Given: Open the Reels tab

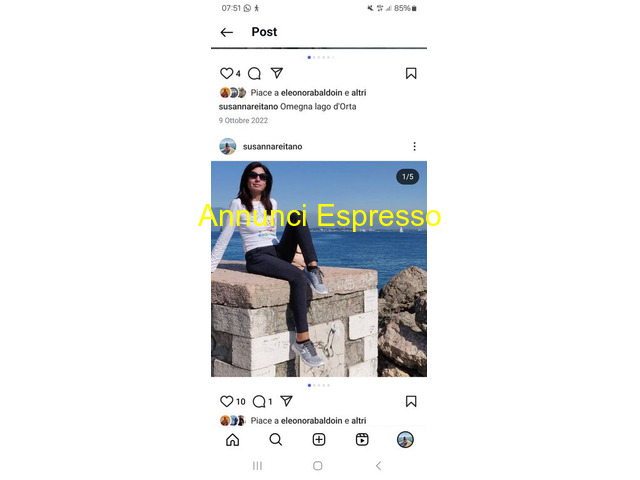Looking at the screenshot, I should (362, 440).
